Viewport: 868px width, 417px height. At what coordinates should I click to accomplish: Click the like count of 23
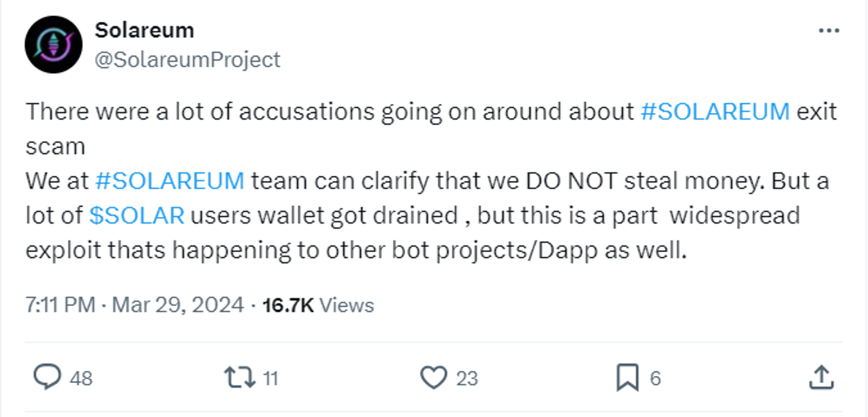[467, 378]
